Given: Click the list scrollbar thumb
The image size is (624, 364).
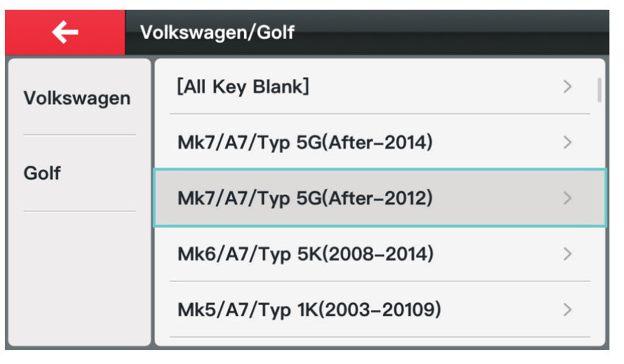Looking at the screenshot, I should coord(599,89).
